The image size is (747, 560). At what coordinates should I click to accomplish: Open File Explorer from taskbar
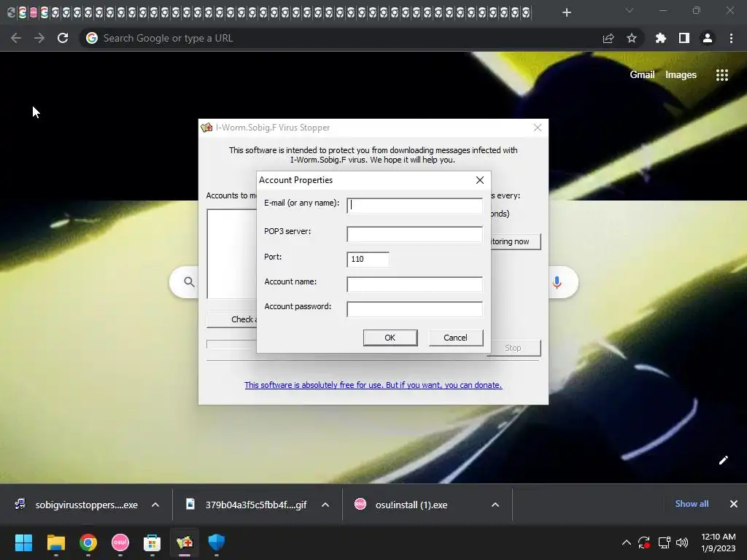pos(55,542)
